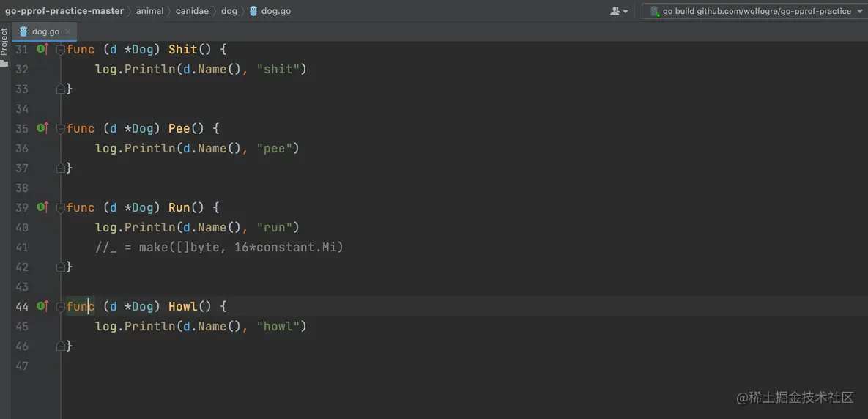Screen dimensions: 868x419
Task: Collapse the Run function fold marker on line 39
Action: [61, 208]
